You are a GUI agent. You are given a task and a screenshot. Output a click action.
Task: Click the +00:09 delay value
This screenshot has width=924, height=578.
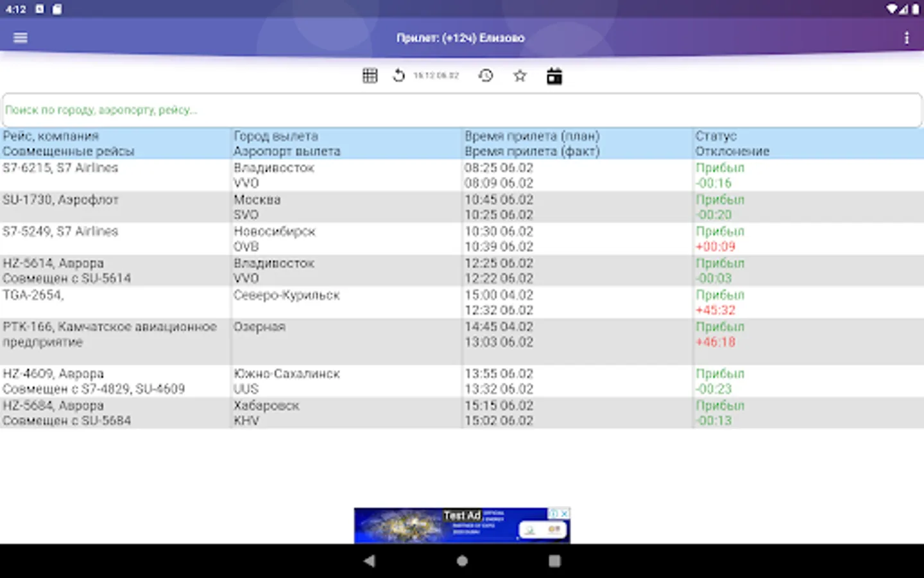click(715, 247)
